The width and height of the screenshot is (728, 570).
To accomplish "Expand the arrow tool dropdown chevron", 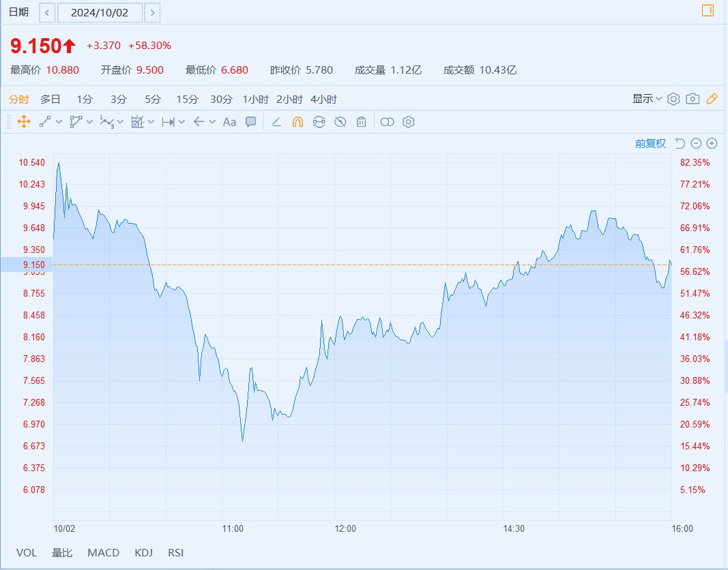I will tap(212, 122).
